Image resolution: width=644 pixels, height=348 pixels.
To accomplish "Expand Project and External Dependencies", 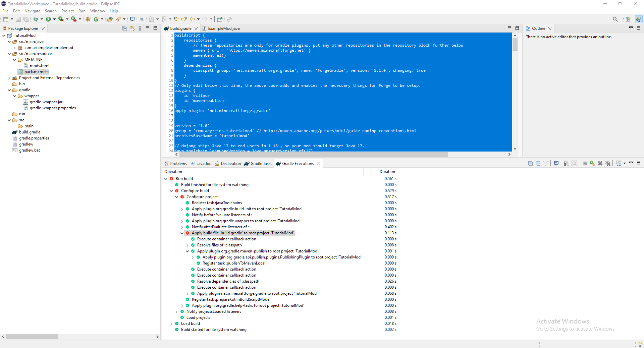I will 9,78.
